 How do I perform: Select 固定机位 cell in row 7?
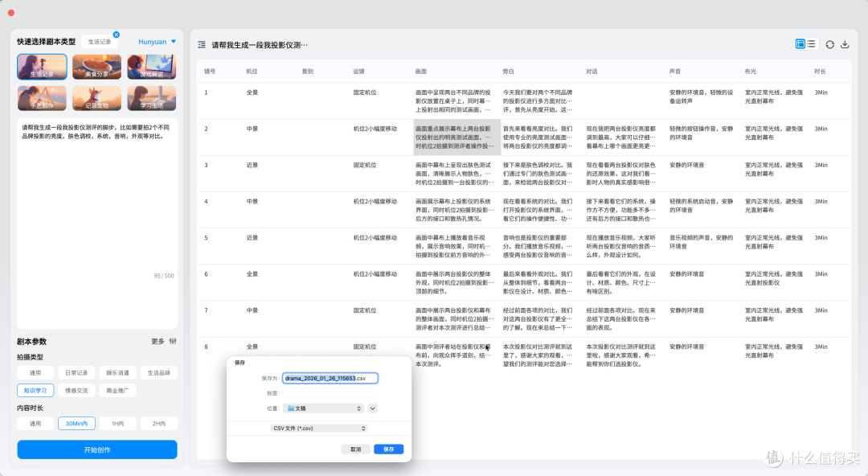coord(365,310)
